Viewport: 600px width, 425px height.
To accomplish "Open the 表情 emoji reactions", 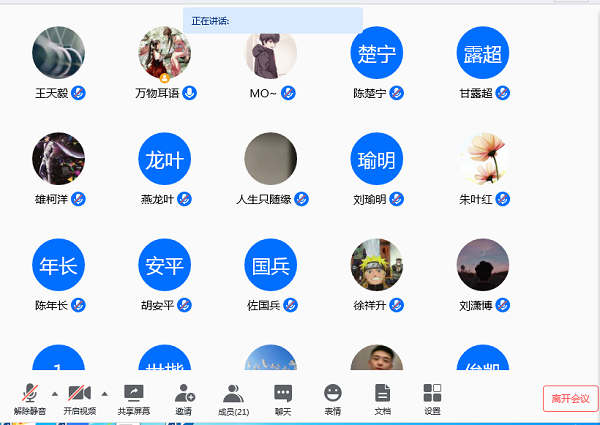I will point(332,397).
